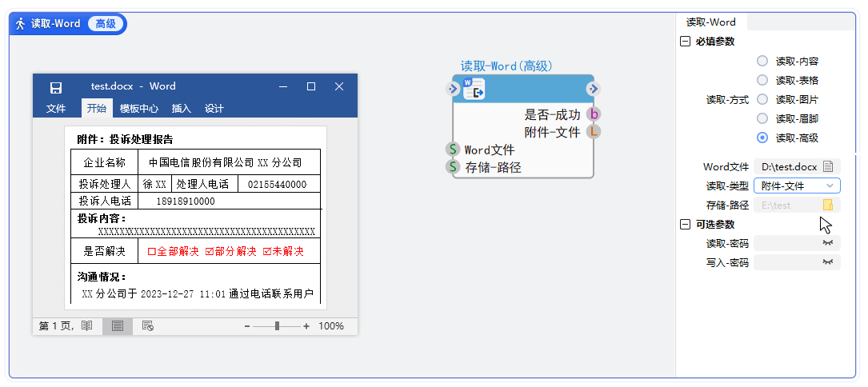Click the Word文件 string input port
The image size is (868, 387).
(453, 150)
